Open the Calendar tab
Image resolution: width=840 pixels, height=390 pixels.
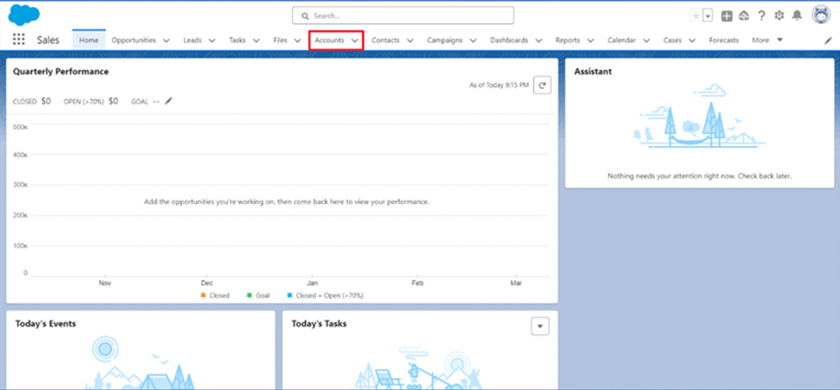coord(621,40)
